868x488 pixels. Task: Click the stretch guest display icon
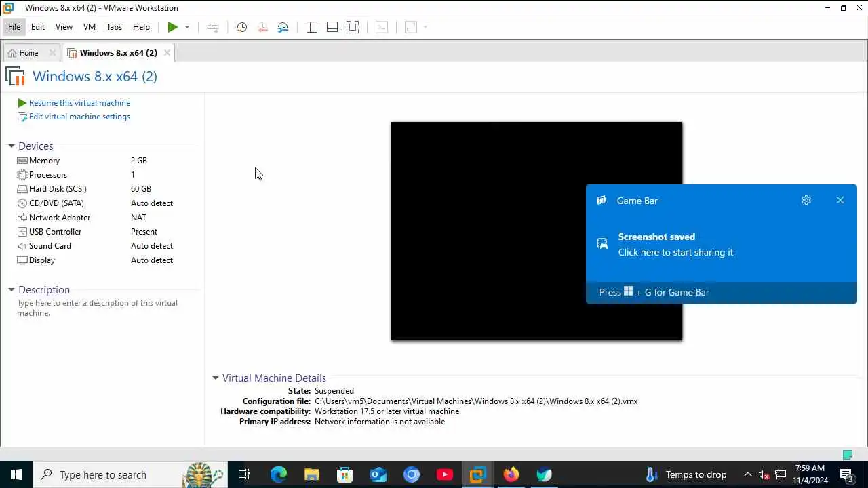410,27
